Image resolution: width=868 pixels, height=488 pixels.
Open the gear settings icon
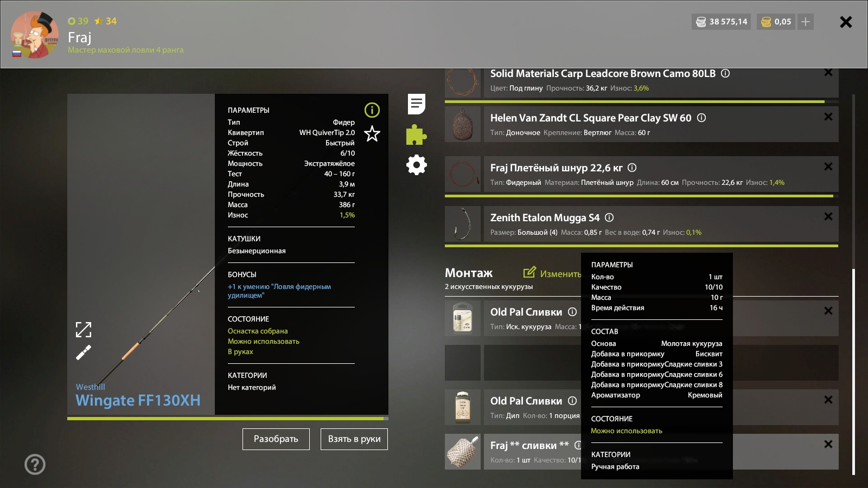pyautogui.click(x=416, y=165)
